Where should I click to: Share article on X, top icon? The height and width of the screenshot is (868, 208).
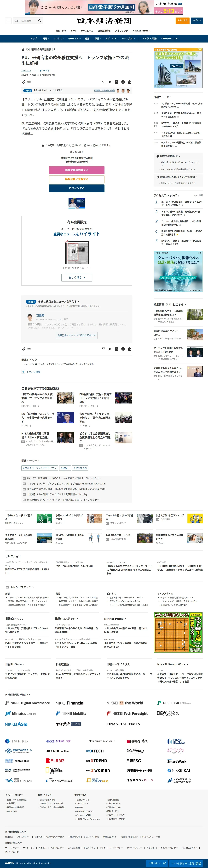(x=116, y=82)
